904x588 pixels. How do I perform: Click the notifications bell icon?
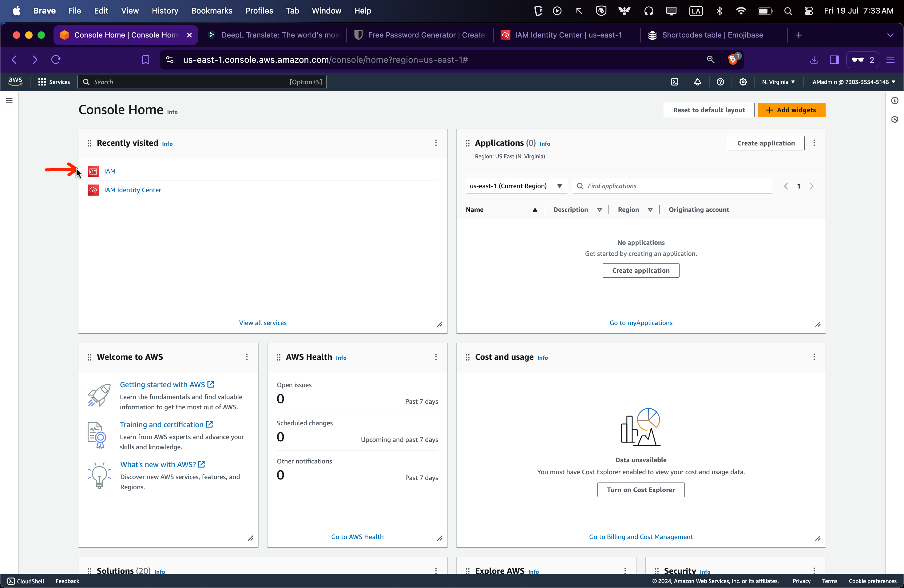(697, 82)
